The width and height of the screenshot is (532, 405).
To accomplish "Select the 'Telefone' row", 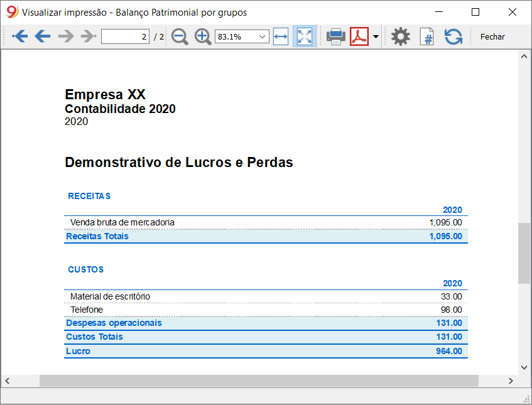I will (x=266, y=310).
